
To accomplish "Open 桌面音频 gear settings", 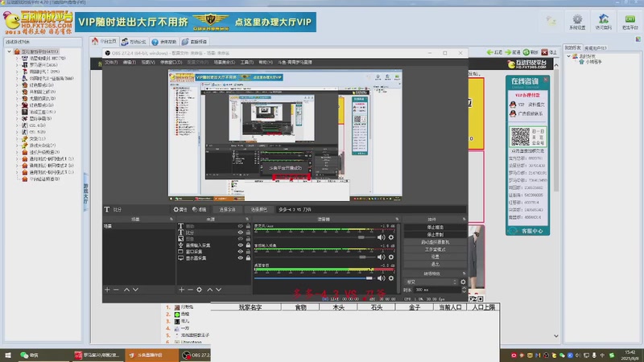I will pos(391,278).
